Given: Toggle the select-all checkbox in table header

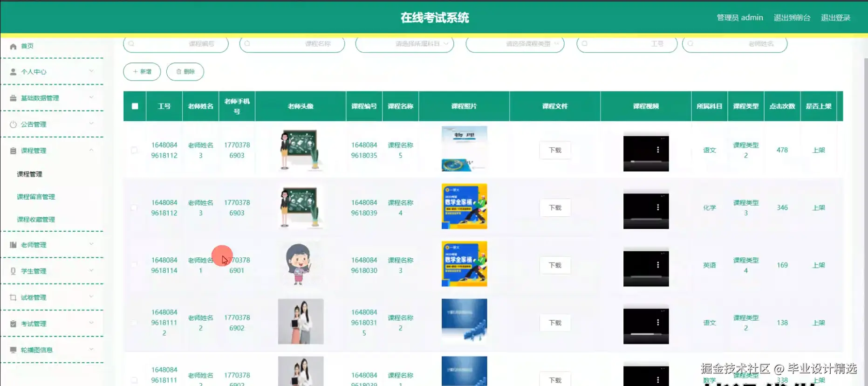Looking at the screenshot, I should click(x=135, y=106).
